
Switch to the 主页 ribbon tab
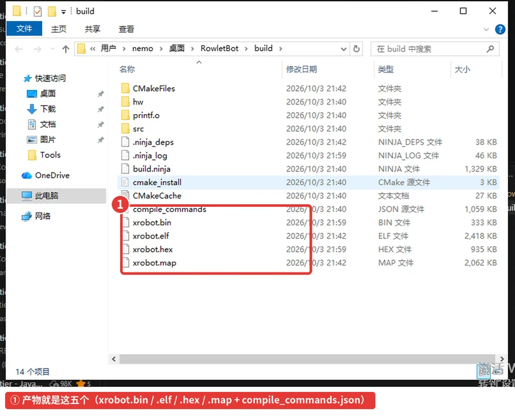pos(59,29)
